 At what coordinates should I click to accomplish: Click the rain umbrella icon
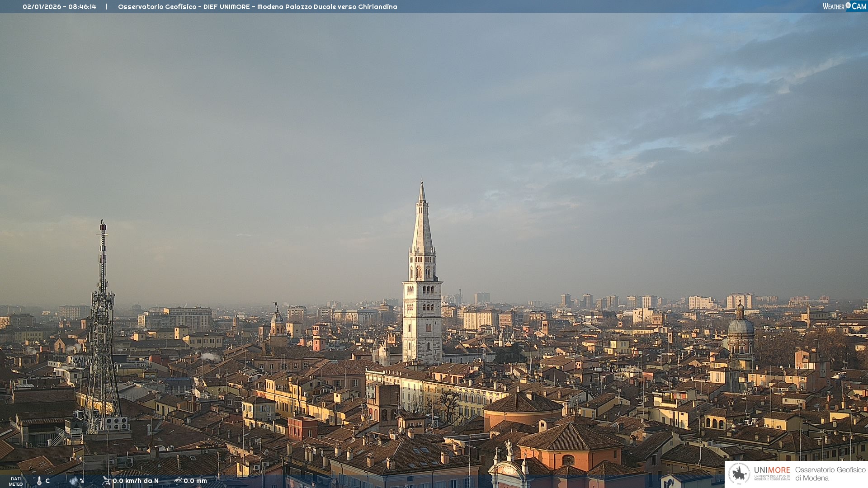(x=178, y=481)
